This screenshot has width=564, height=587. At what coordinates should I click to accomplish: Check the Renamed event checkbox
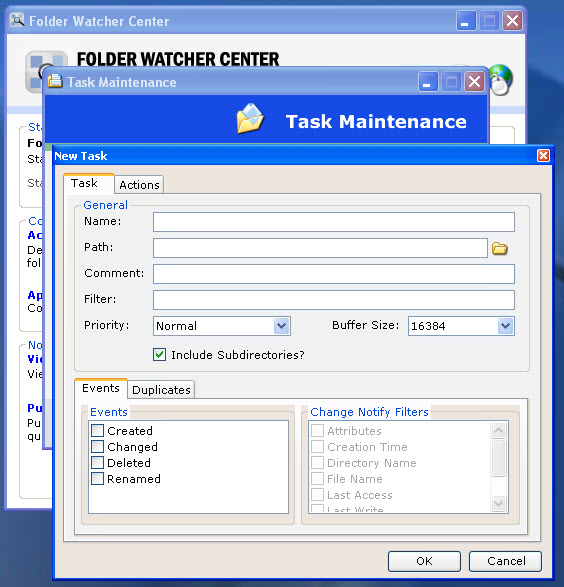97,479
